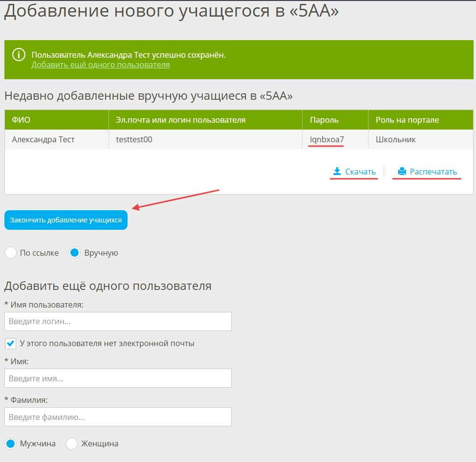Open the Распечатать link

click(433, 172)
